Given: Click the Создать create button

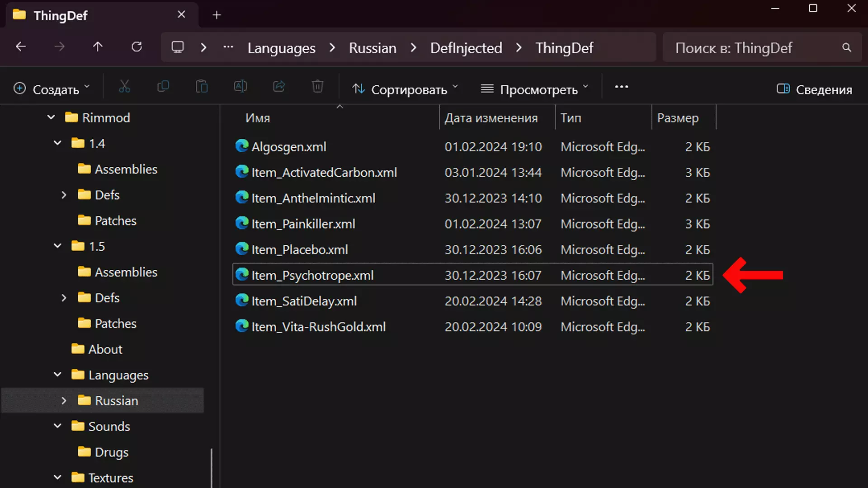Looking at the screenshot, I should tap(52, 89).
